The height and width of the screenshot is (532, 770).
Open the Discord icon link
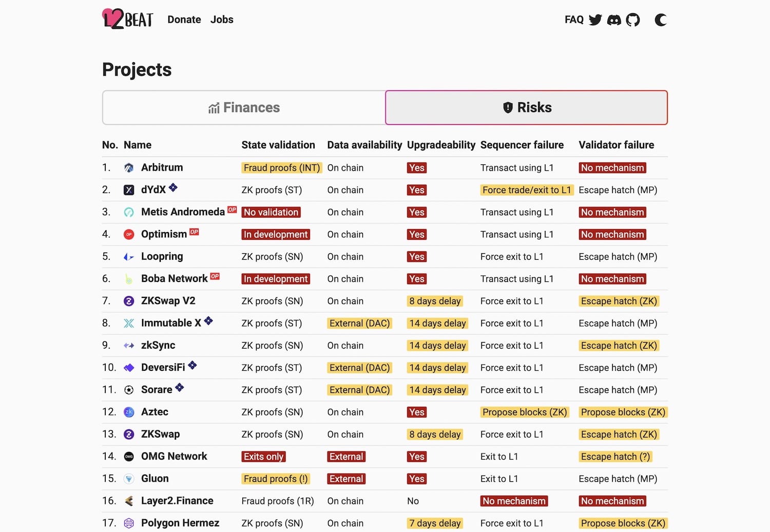coord(614,20)
